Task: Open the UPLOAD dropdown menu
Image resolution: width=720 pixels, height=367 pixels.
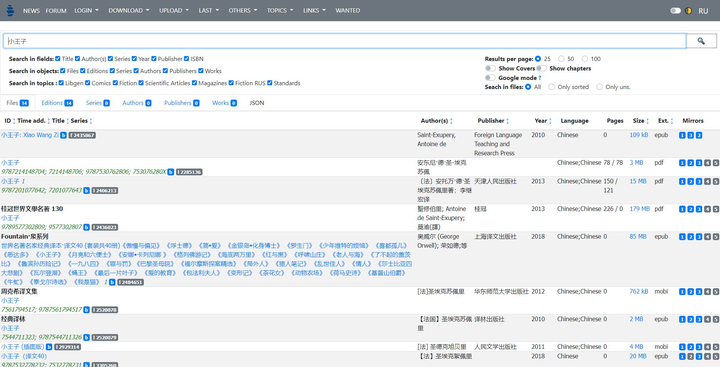Action: pos(174,11)
